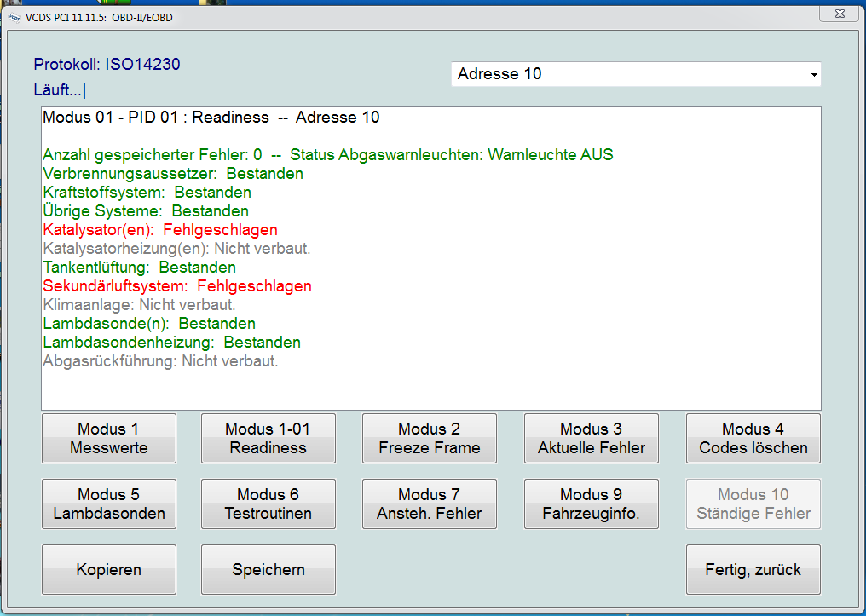Click the VCDS icon in the title bar
This screenshot has height=616, width=866.
click(14, 18)
